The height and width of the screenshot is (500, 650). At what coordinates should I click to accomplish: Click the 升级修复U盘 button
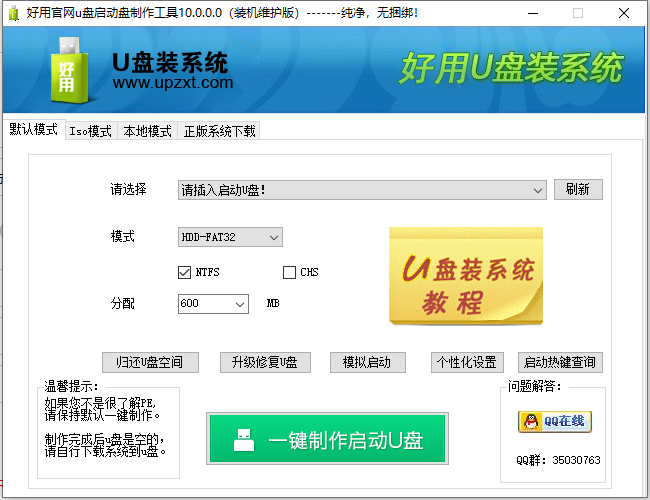[x=265, y=362]
